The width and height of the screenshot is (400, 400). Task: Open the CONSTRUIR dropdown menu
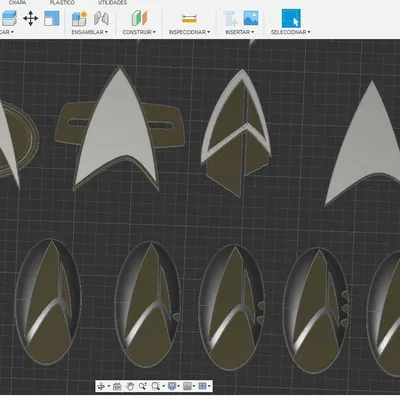click(139, 32)
